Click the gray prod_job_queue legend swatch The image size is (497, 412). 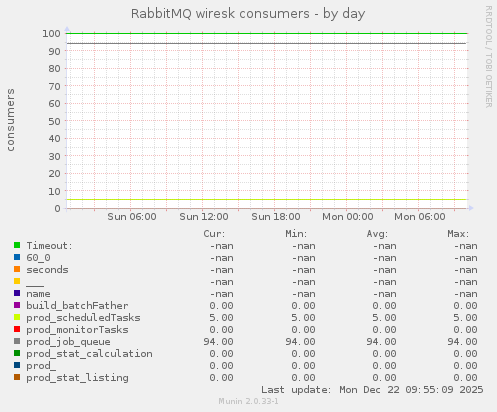(x=17, y=341)
